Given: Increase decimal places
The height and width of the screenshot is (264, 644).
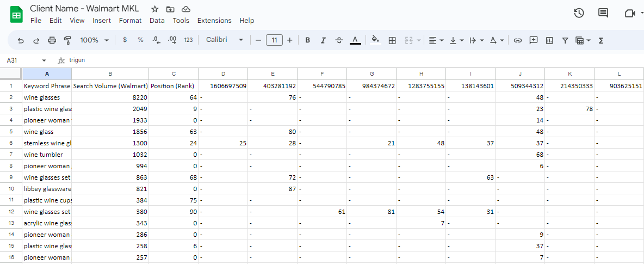Looking at the screenshot, I should point(172,40).
